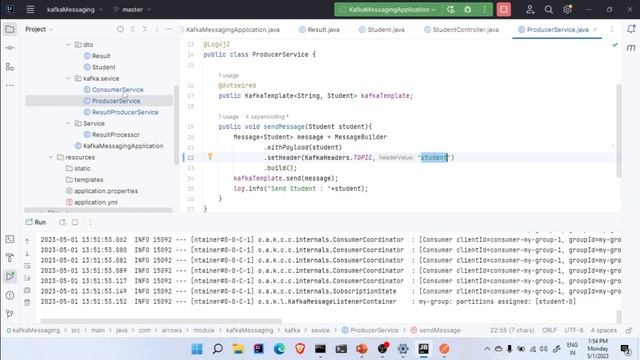Open the main hamburger menu
The height and width of the screenshot is (360, 640).
click(x=30, y=9)
